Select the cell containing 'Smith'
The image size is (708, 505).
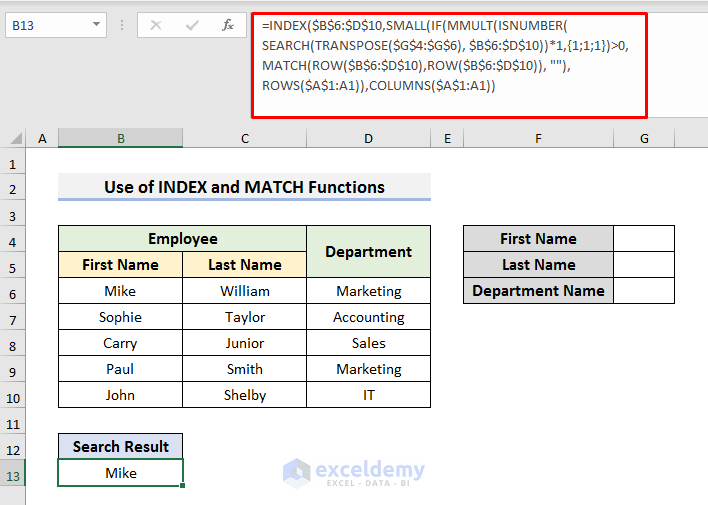(x=245, y=369)
